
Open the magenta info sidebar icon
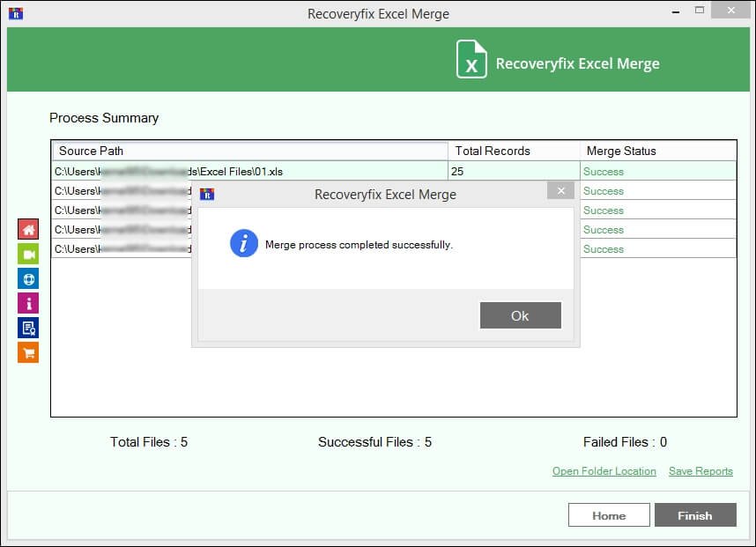click(28, 303)
